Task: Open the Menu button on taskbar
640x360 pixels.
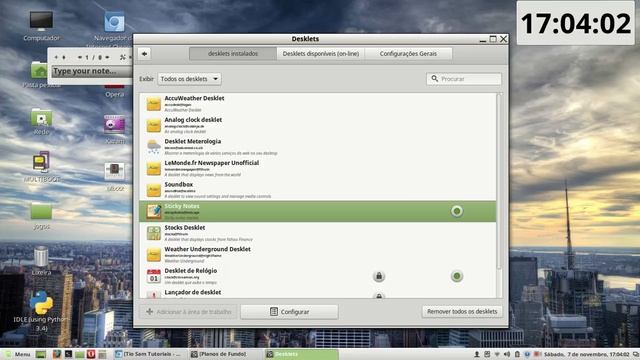Action: click(x=17, y=354)
